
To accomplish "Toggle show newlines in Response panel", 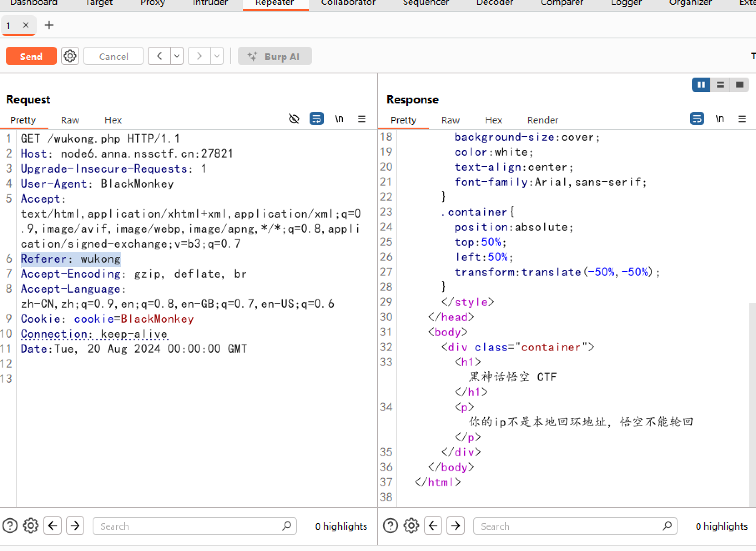I will coord(720,119).
